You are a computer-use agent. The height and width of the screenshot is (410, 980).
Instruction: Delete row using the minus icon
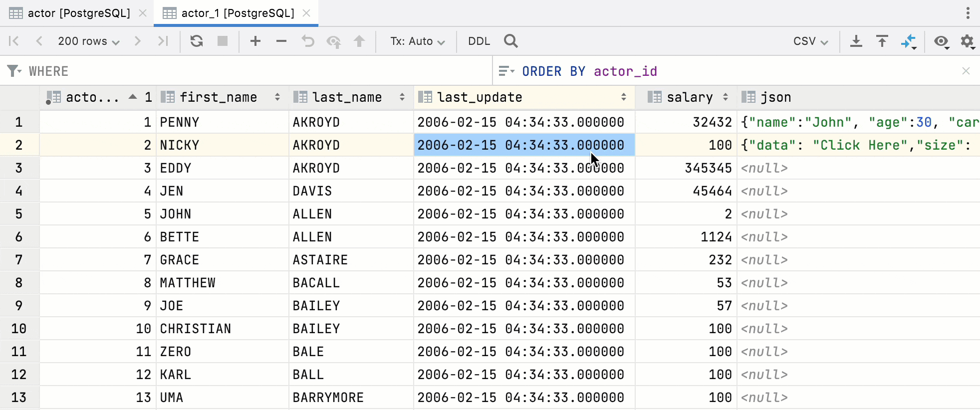click(x=281, y=41)
